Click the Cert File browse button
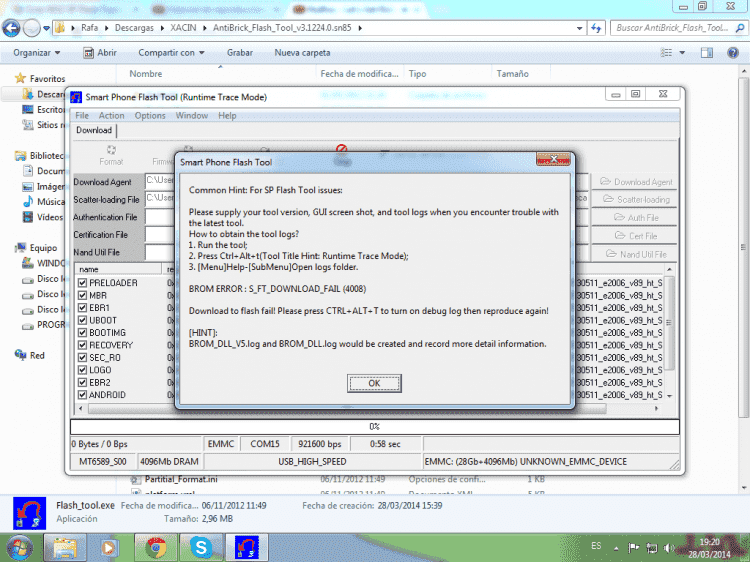The width and height of the screenshot is (750, 562). 636,236
